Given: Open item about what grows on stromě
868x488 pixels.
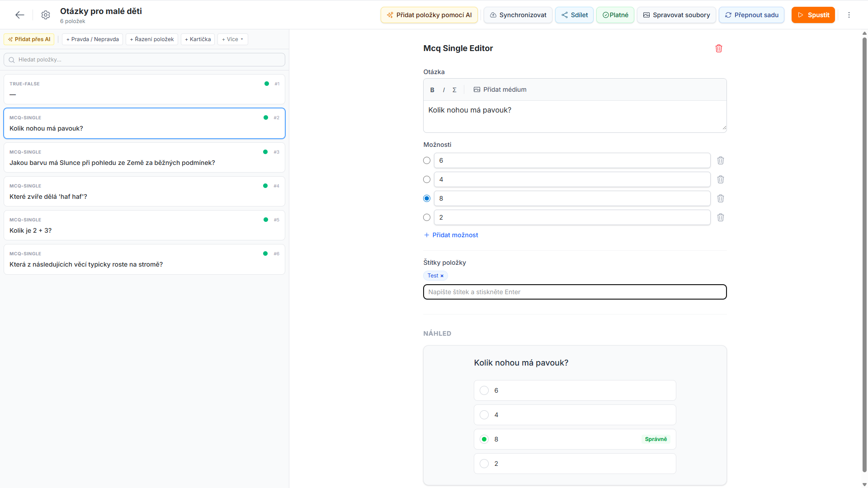Looking at the screenshot, I should click(x=144, y=259).
